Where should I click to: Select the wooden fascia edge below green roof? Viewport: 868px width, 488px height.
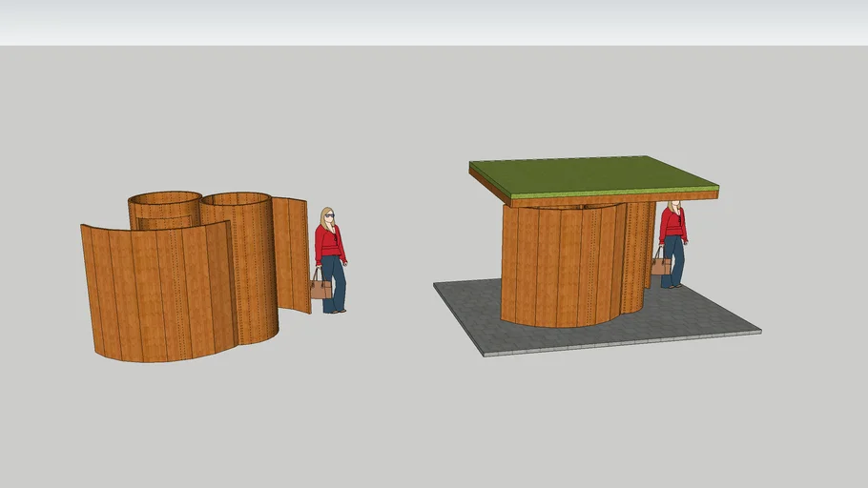pos(610,199)
